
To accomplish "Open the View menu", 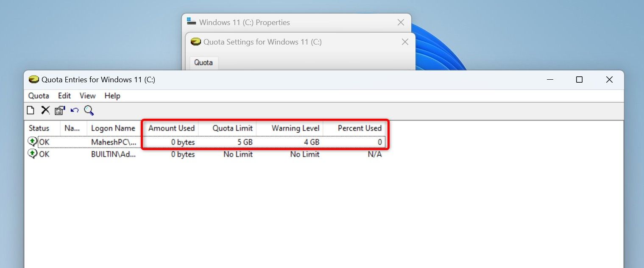I will click(88, 96).
